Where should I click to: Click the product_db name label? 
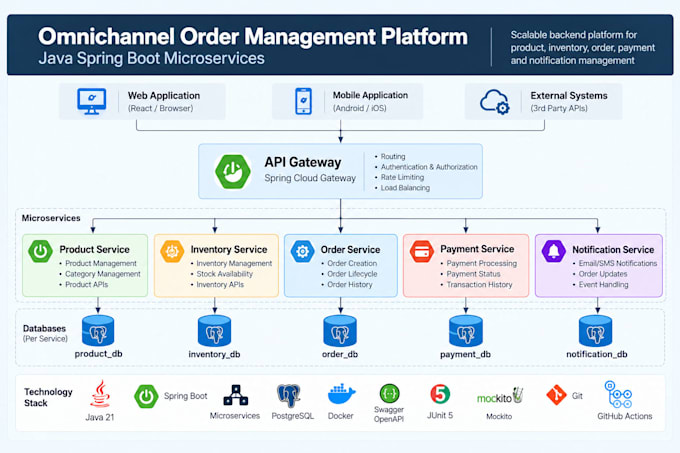98,354
